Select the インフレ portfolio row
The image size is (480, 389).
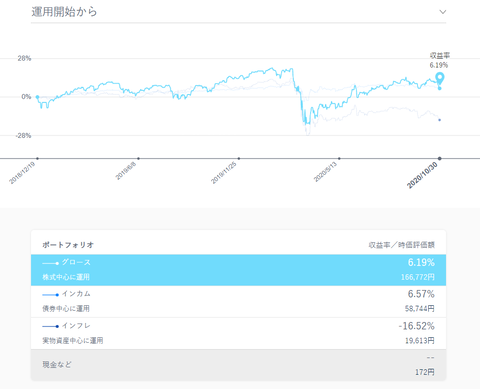[238, 333]
